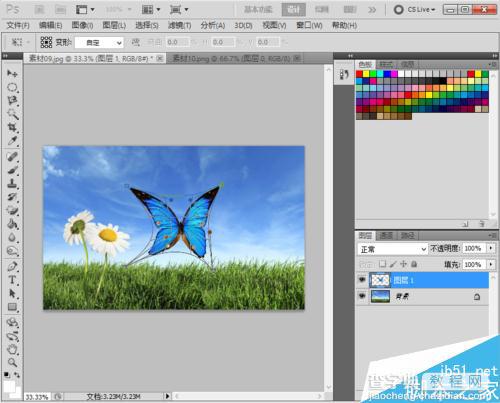This screenshot has height=403, width=500.
Task: Pick the red swatch in swatches panel
Action: pyautogui.click(x=359, y=74)
